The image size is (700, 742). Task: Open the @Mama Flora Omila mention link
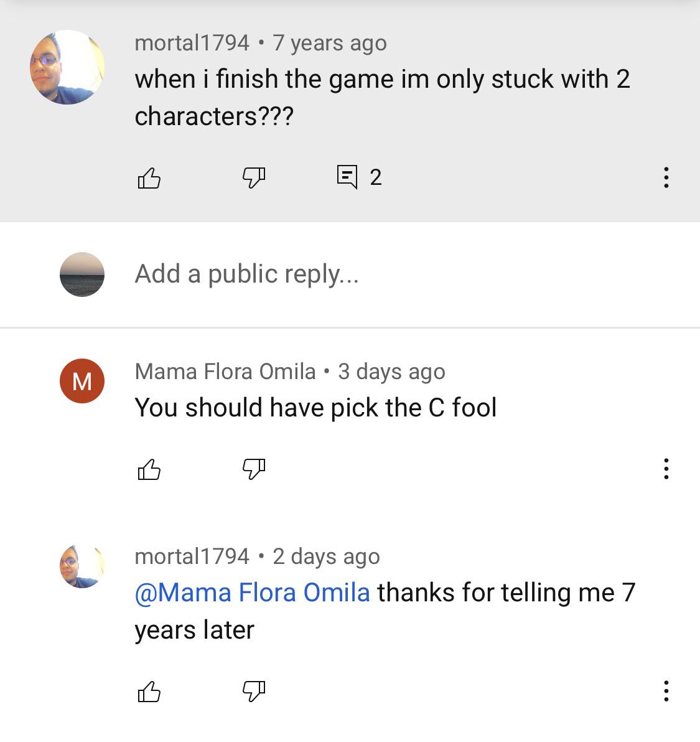click(x=251, y=592)
